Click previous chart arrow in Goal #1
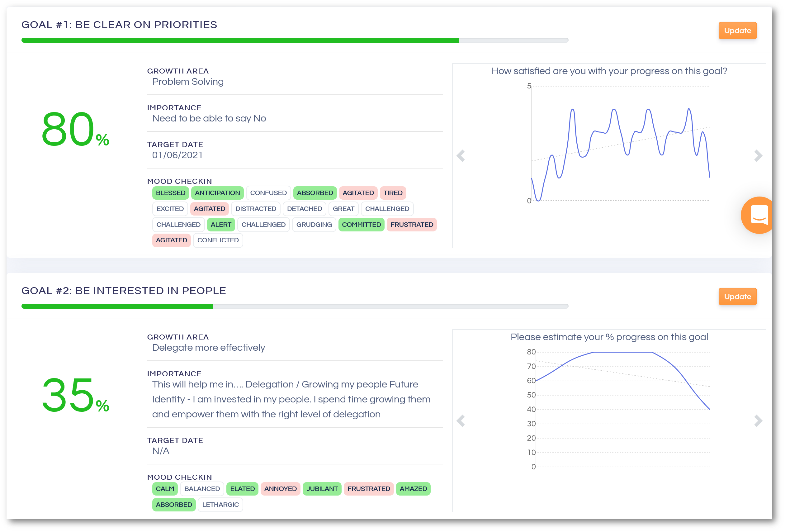785x532 pixels. point(461,156)
